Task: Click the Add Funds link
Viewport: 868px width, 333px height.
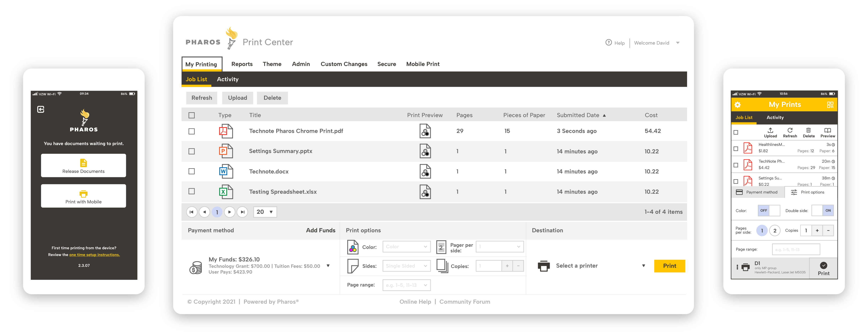Action: 320,231
